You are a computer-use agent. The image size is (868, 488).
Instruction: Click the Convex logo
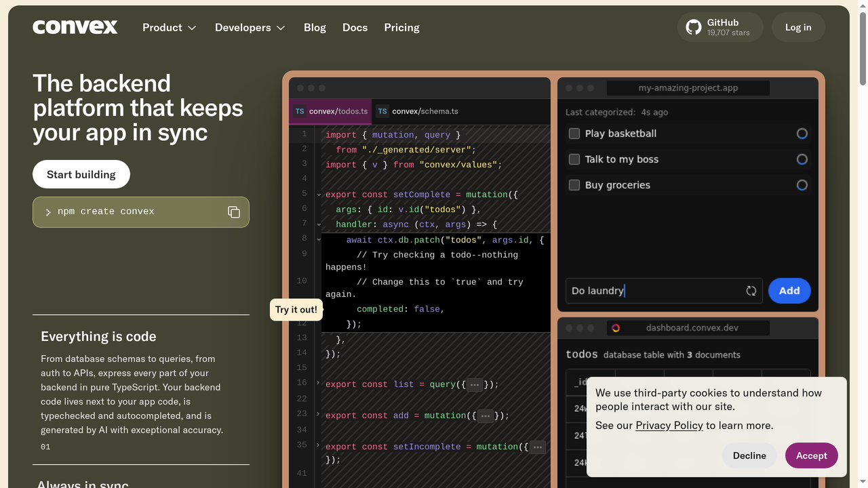pos(75,27)
